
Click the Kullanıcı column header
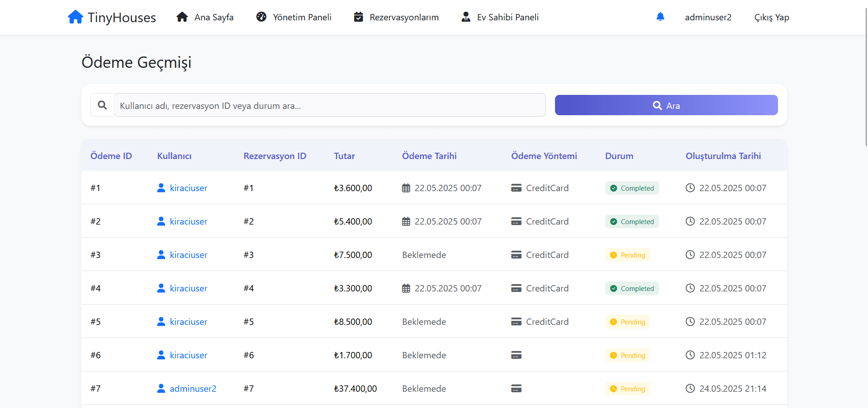coord(174,156)
